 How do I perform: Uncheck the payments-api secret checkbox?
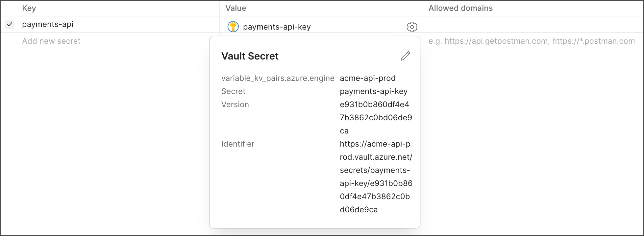(10, 24)
